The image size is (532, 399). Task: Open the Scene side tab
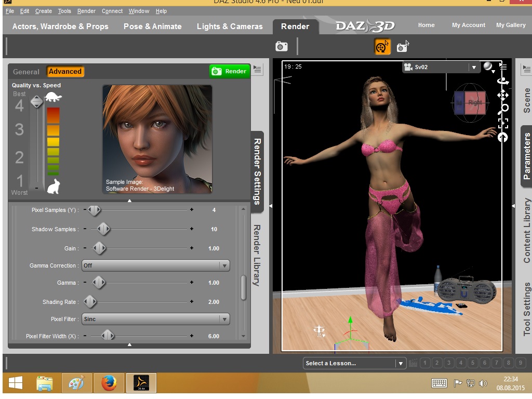point(527,100)
